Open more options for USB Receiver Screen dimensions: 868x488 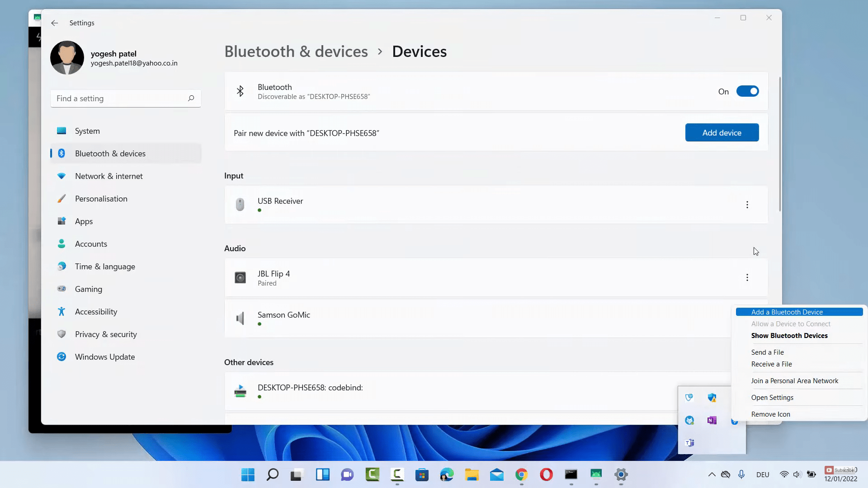tap(747, 205)
